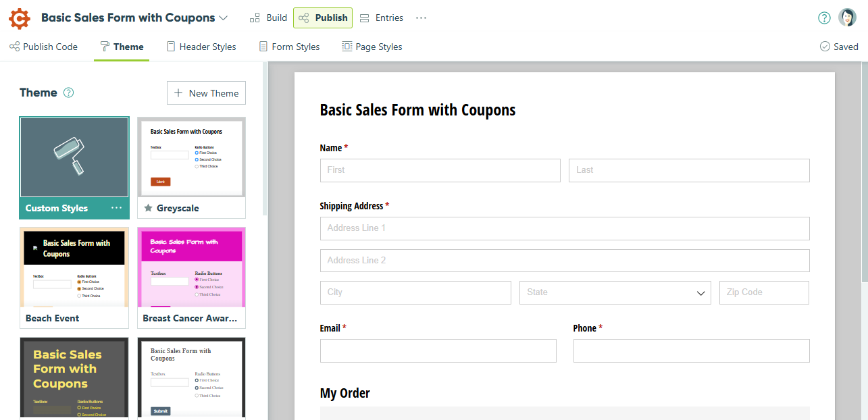Click the Saved status indicator
The height and width of the screenshot is (420, 868).
pos(839,47)
